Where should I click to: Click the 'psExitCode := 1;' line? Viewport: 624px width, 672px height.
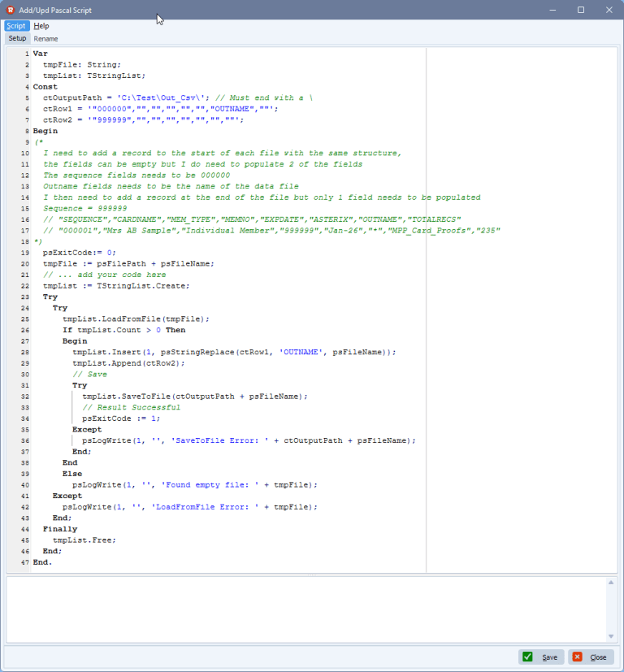(121, 418)
